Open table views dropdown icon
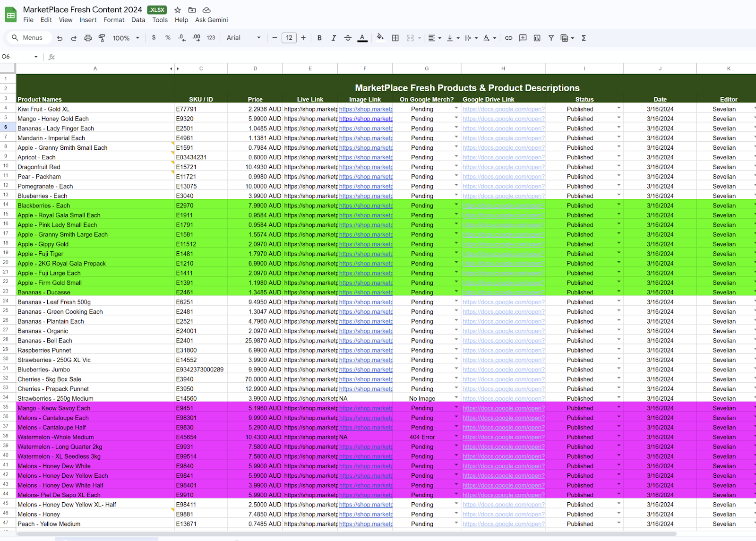This screenshot has width=756, height=541. tap(567, 38)
